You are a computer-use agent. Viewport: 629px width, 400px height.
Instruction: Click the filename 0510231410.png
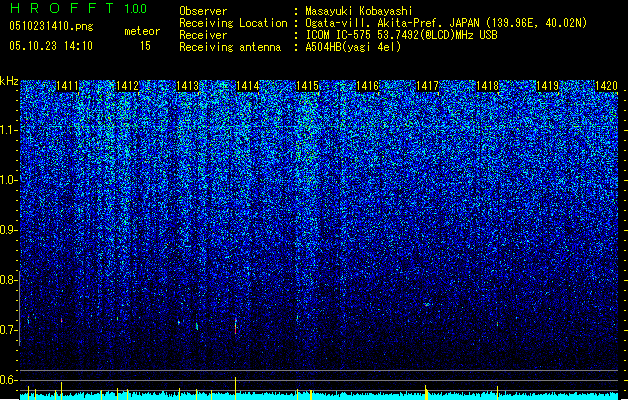[51, 26]
